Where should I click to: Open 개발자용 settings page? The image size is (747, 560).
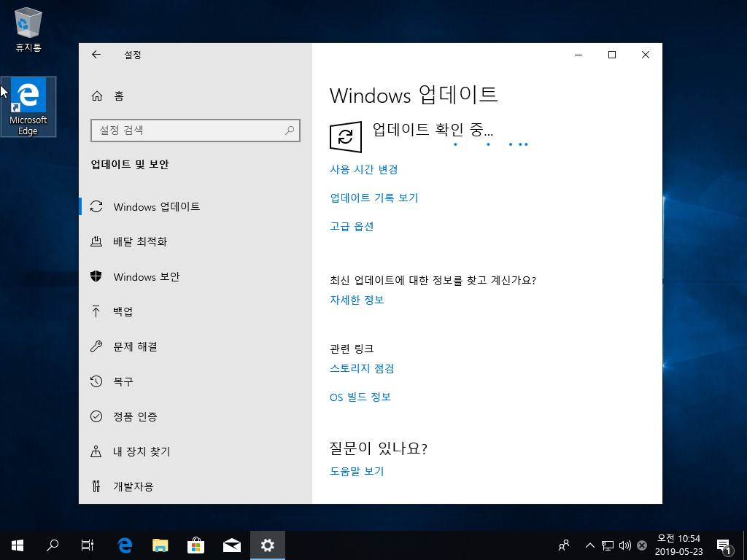(x=196, y=486)
